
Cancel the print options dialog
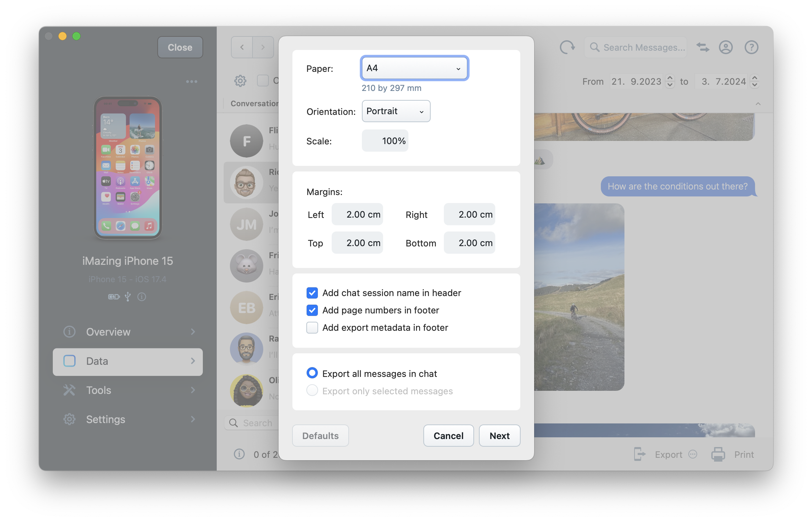click(x=448, y=436)
